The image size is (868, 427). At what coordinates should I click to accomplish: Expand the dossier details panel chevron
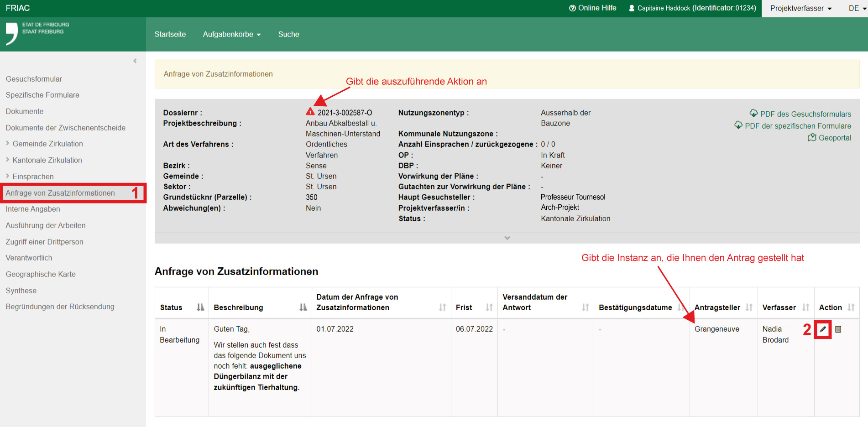click(x=507, y=238)
